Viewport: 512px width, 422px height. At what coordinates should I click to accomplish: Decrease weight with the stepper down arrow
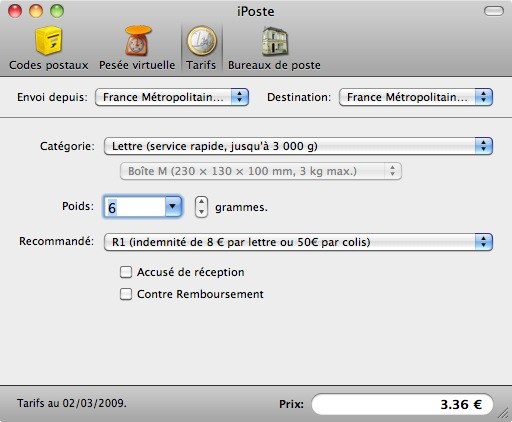201,212
